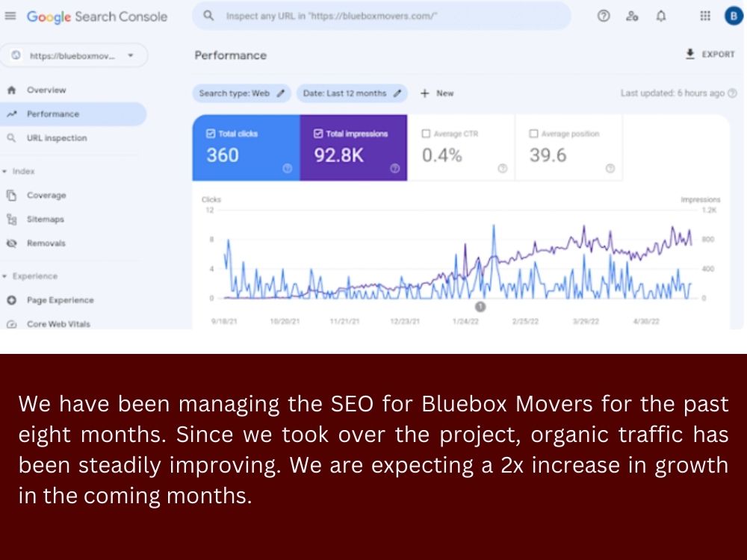Enable the Average CTR checkbox

coord(426,134)
